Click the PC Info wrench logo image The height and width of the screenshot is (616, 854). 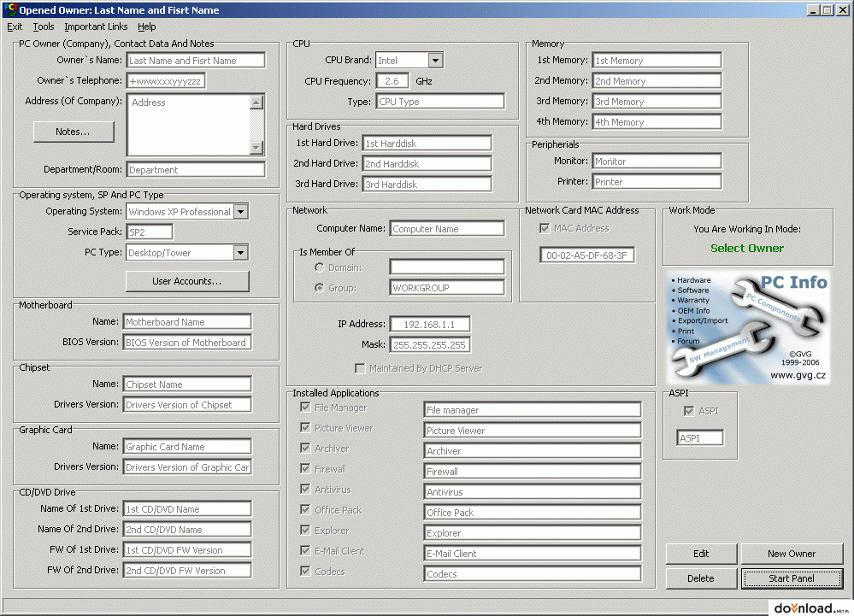tap(748, 327)
